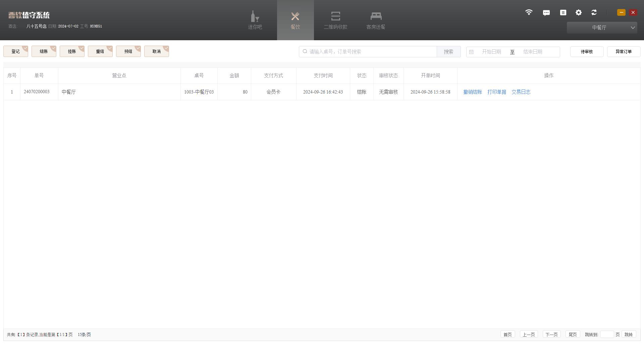Image resolution: width=644 pixels, height=344 pixels.
Task: Open the 开始日期 start date picker
Action: coord(491,52)
